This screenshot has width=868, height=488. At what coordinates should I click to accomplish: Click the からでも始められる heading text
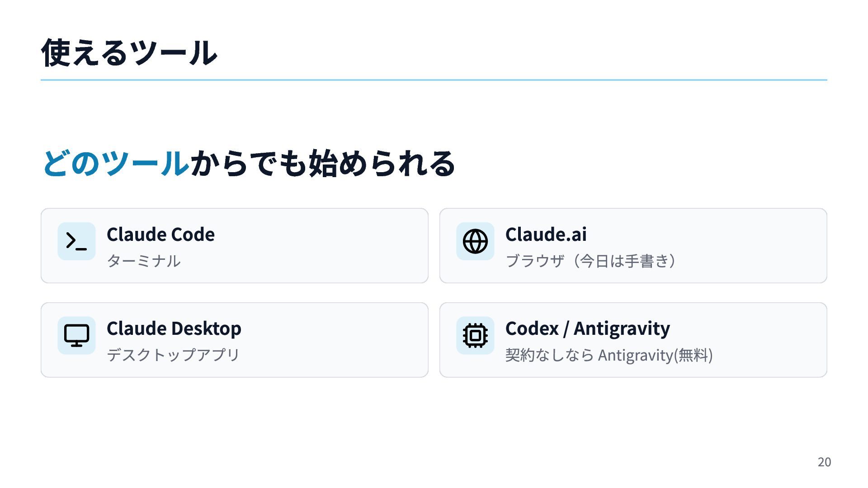tap(322, 163)
